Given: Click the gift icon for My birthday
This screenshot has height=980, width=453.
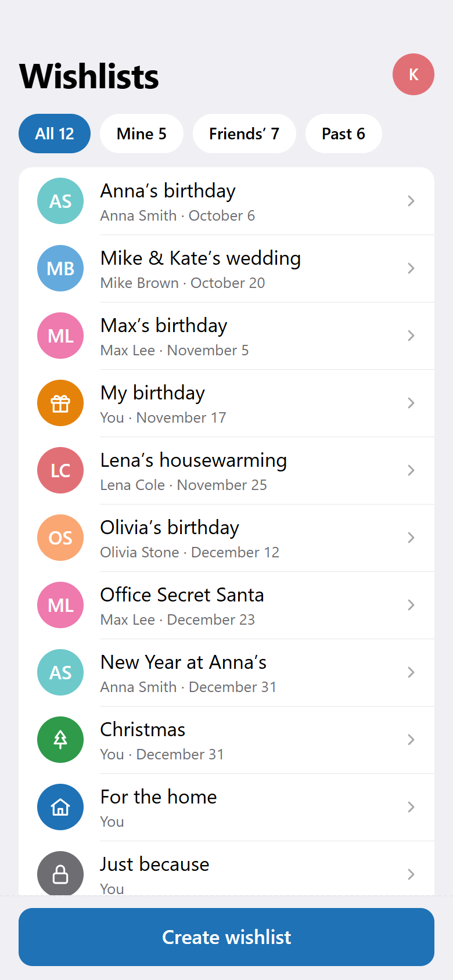Looking at the screenshot, I should [60, 403].
